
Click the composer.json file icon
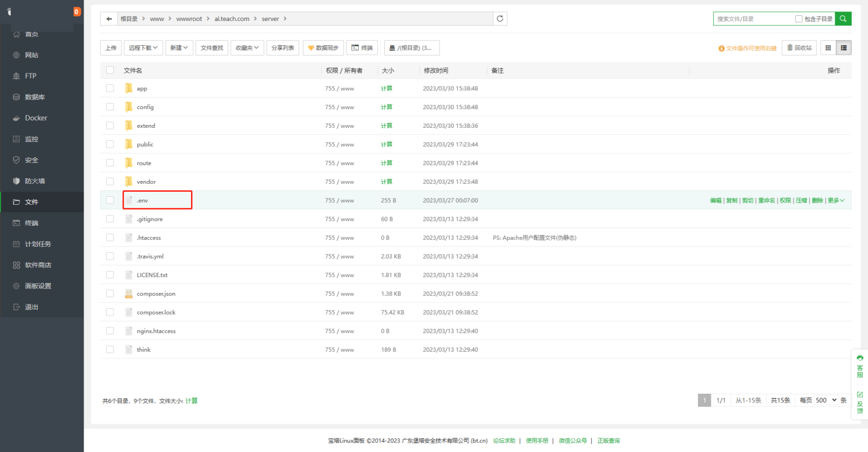click(x=129, y=294)
